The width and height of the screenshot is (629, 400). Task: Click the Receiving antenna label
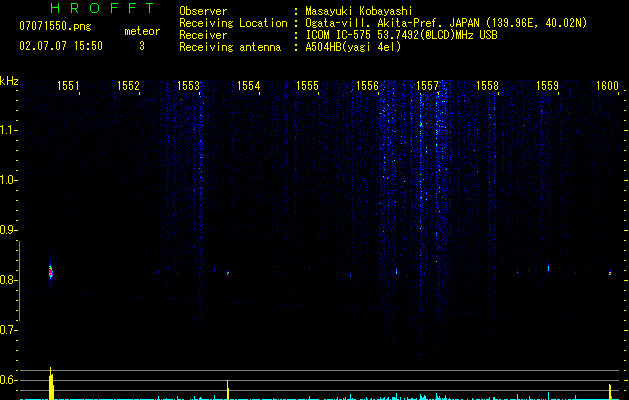click(230, 47)
